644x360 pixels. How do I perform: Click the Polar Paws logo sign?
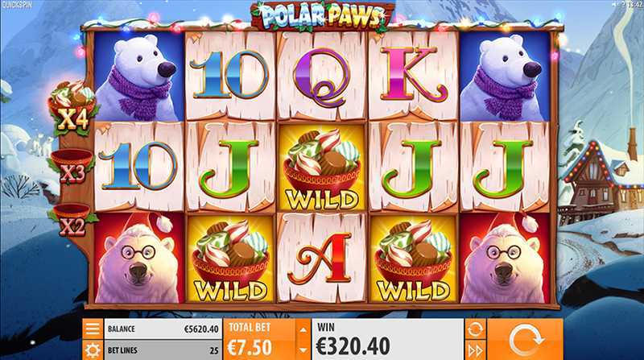pyautogui.click(x=322, y=16)
